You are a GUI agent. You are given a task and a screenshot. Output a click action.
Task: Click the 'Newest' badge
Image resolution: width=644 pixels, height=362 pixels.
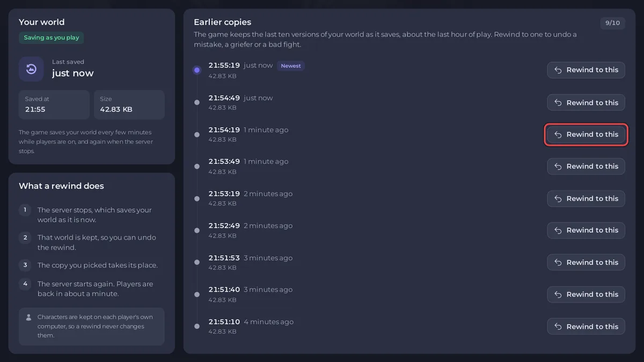pos(291,66)
